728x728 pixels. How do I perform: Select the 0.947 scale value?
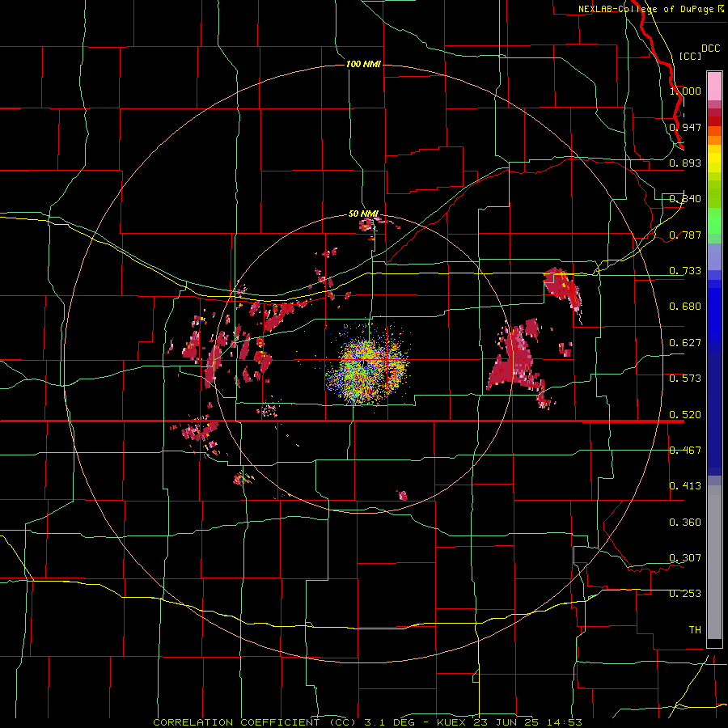pos(685,127)
